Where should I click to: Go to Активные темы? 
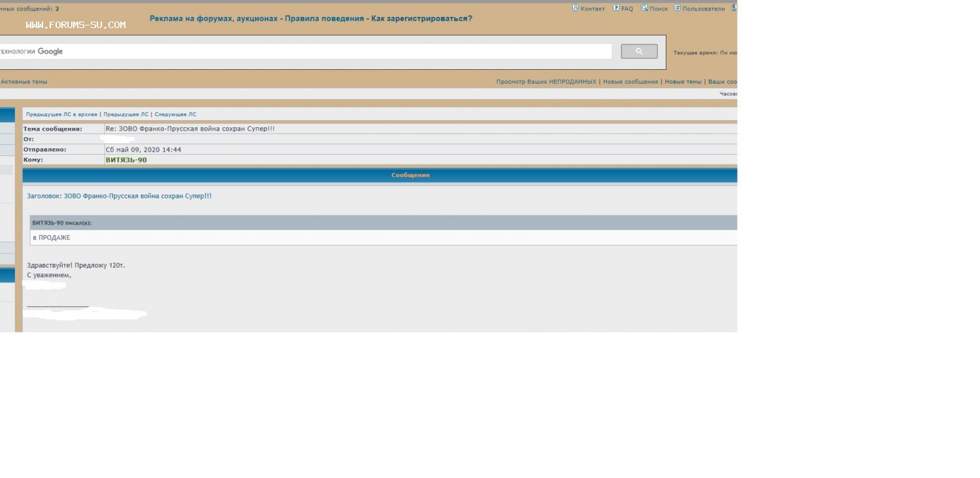click(24, 82)
